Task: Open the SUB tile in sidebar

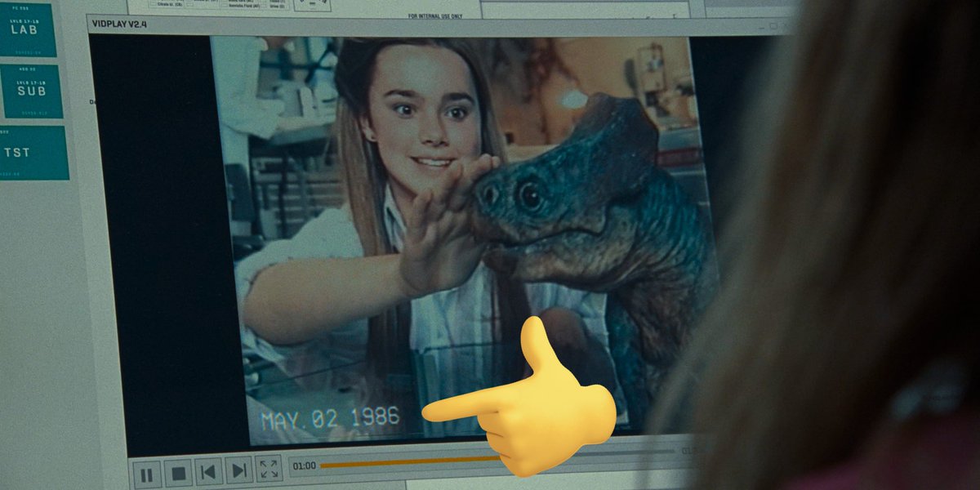Action: pyautogui.click(x=31, y=91)
